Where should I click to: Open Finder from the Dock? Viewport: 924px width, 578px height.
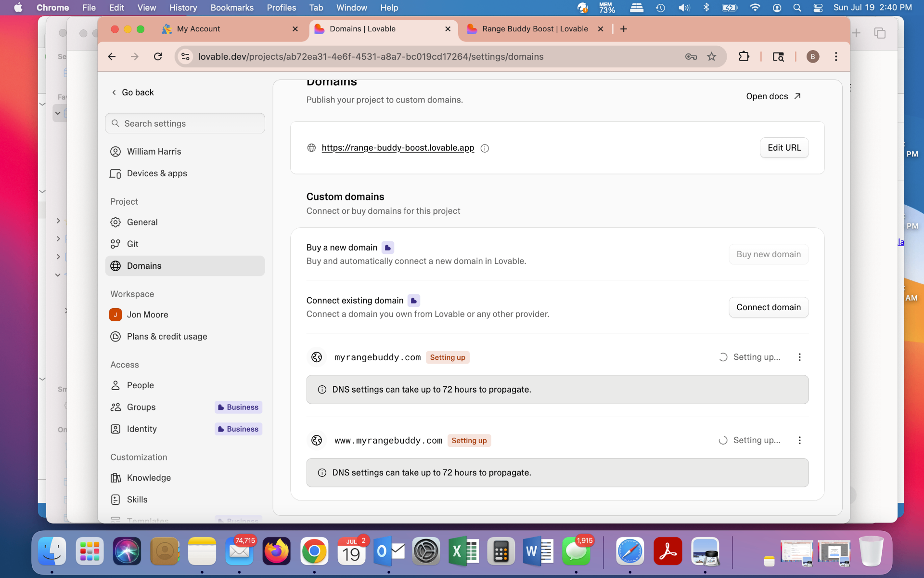pos(52,552)
